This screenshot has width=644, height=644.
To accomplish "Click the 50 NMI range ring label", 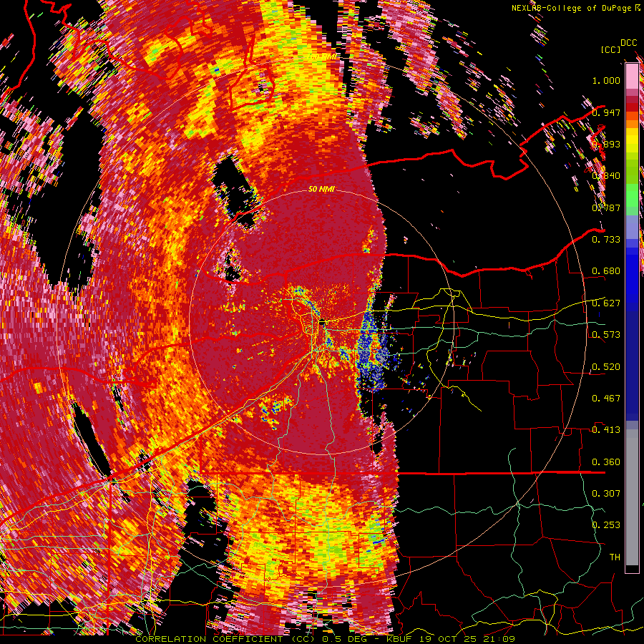I will tap(321, 190).
